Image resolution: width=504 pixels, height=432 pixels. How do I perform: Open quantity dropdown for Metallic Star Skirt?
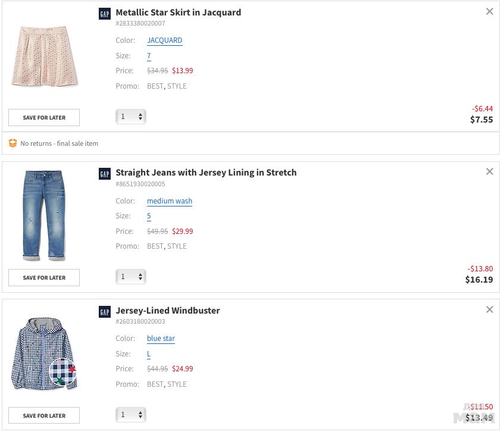click(131, 117)
